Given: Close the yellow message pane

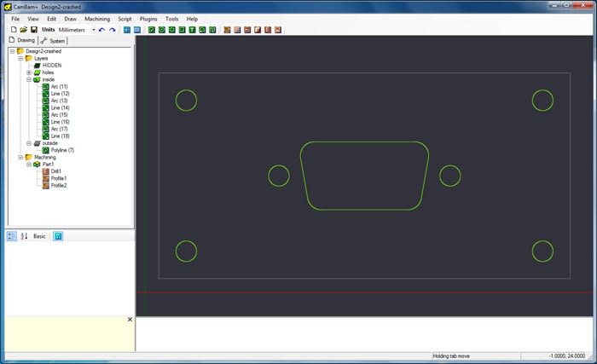Looking at the screenshot, I should 130,320.
